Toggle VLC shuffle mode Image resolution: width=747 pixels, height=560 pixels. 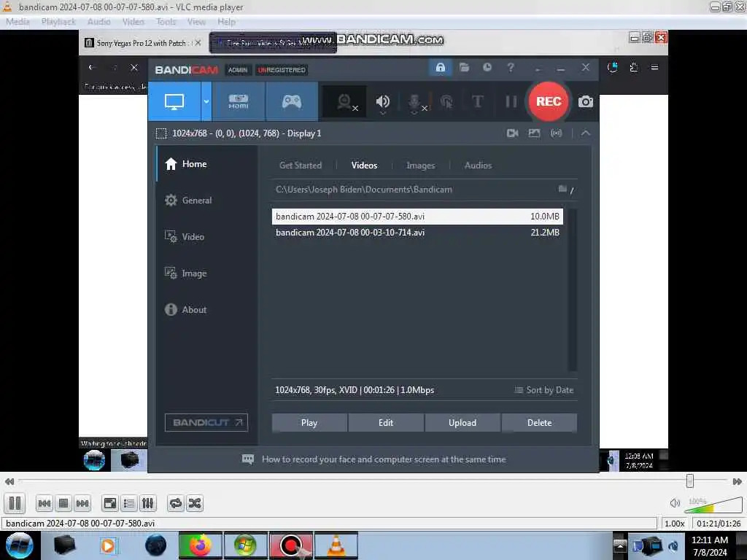pos(195,503)
